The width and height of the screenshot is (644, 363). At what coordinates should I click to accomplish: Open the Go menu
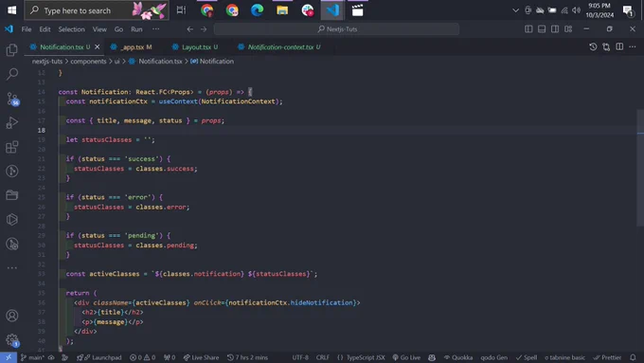(118, 29)
